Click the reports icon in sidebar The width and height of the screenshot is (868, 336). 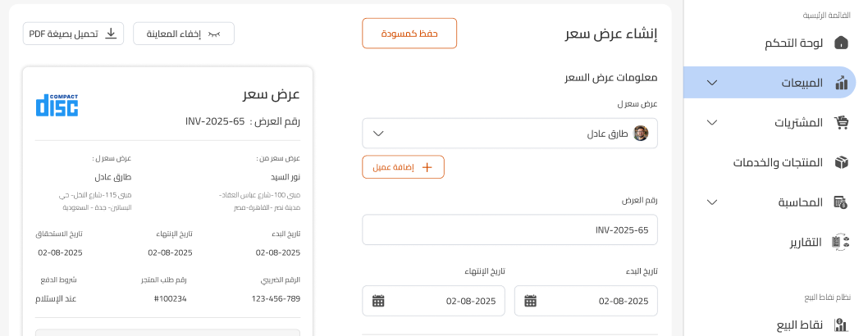[x=841, y=242]
